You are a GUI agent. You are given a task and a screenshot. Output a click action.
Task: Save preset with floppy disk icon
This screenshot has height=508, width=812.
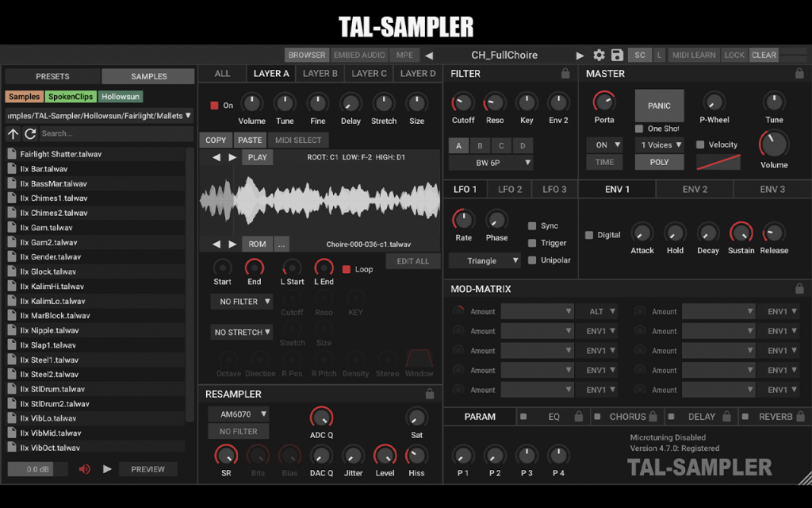tap(617, 55)
